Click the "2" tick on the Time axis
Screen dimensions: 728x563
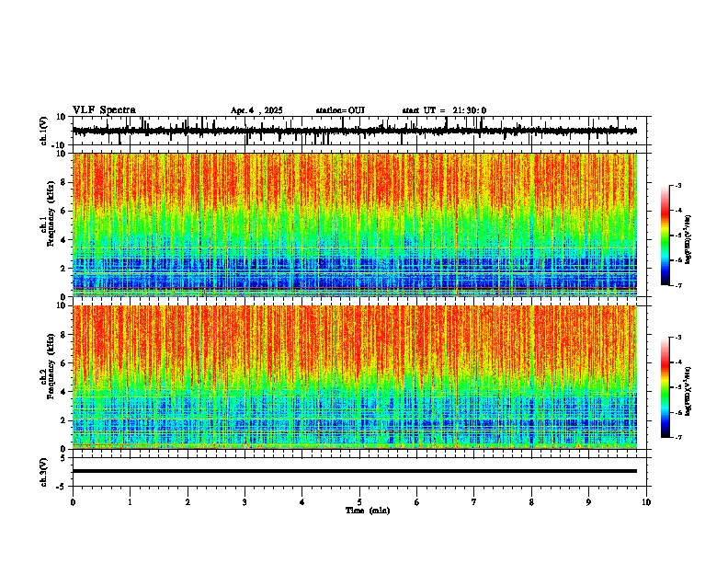click(x=188, y=502)
